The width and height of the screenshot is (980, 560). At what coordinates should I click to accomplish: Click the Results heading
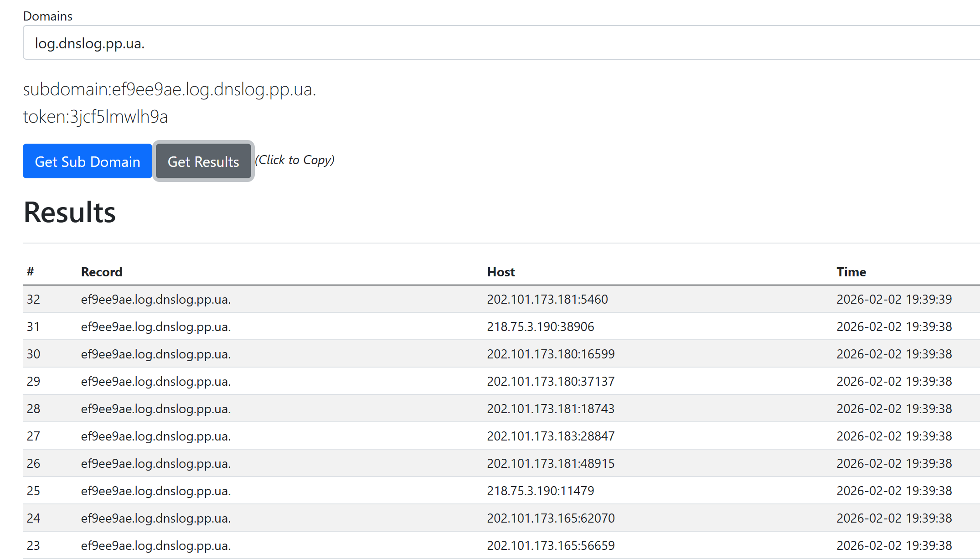point(69,213)
